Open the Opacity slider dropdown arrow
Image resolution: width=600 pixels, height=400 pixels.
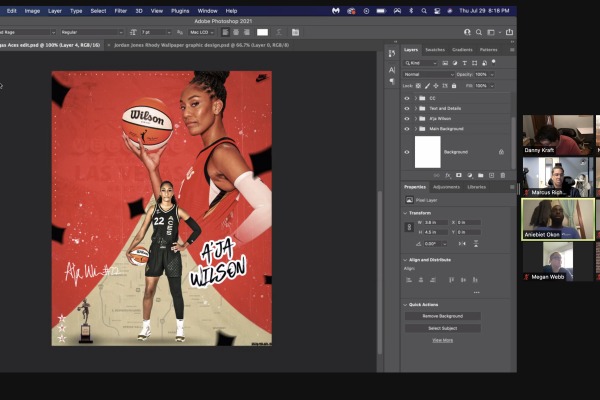[x=492, y=74]
